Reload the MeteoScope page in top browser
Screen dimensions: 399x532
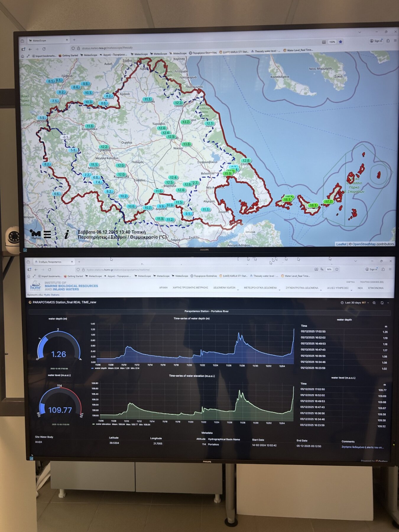coord(44,49)
